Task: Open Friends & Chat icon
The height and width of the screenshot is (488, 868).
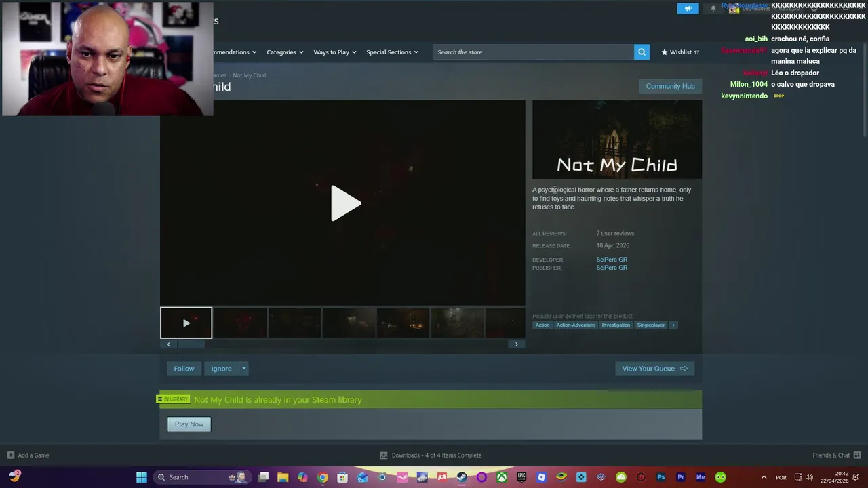Action: pyautogui.click(x=857, y=455)
